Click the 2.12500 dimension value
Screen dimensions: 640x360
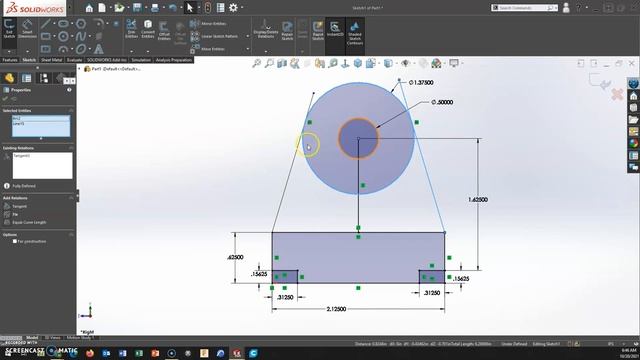point(336,309)
